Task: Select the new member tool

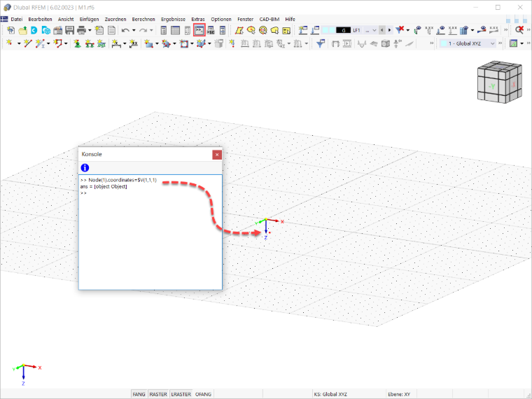Action: click(x=40, y=43)
